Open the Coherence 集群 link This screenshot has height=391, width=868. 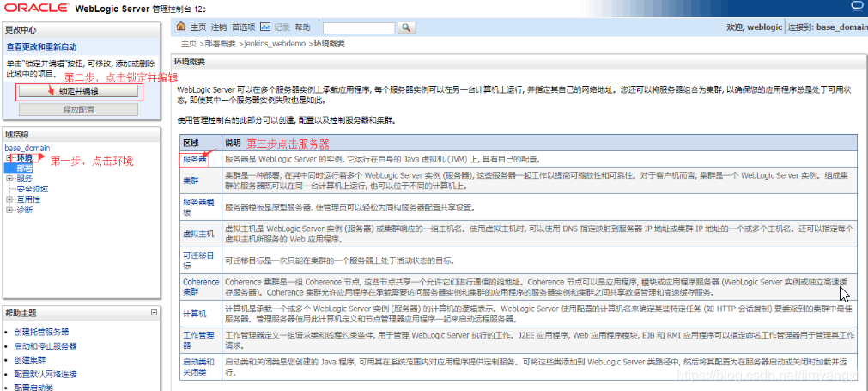coord(201,286)
